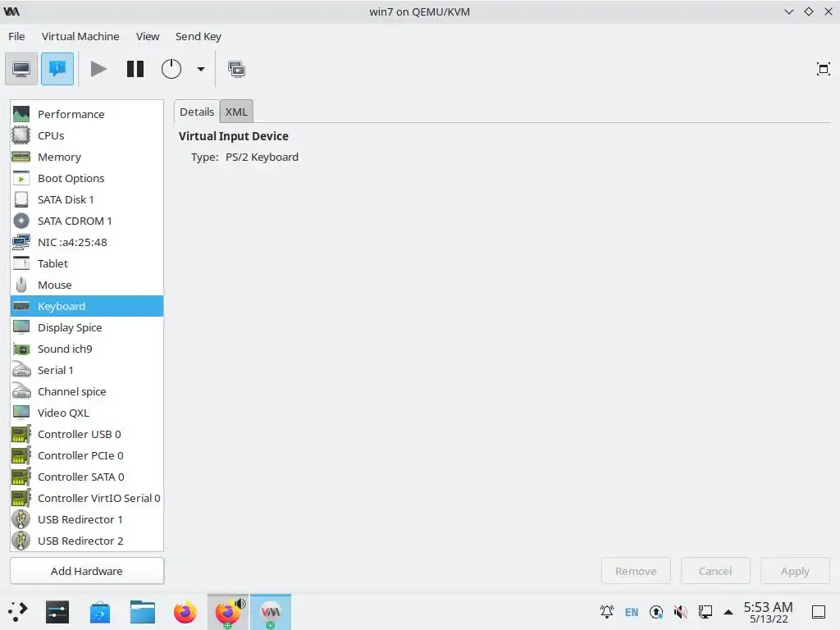Expand hidden system tray icons arrow
840x630 pixels.
click(x=728, y=612)
